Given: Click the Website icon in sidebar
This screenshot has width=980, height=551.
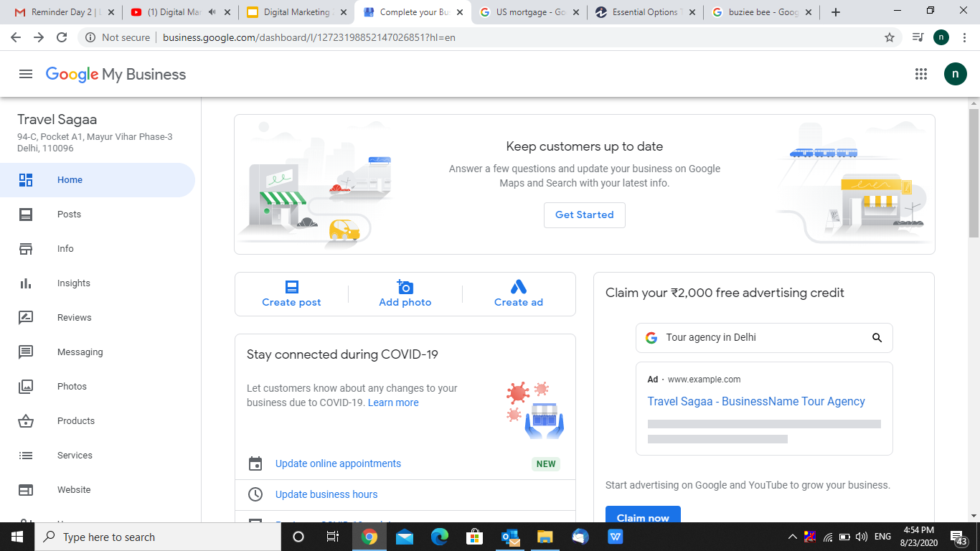Looking at the screenshot, I should [26, 490].
